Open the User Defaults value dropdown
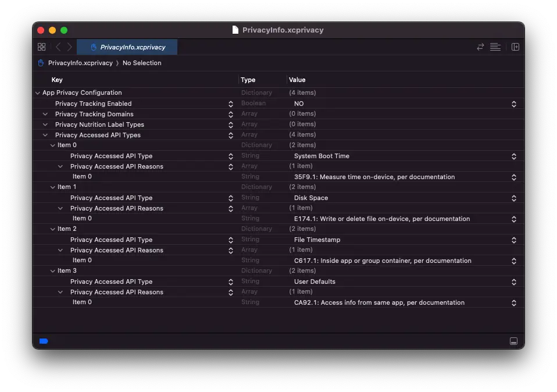The image size is (557, 392). tap(513, 282)
